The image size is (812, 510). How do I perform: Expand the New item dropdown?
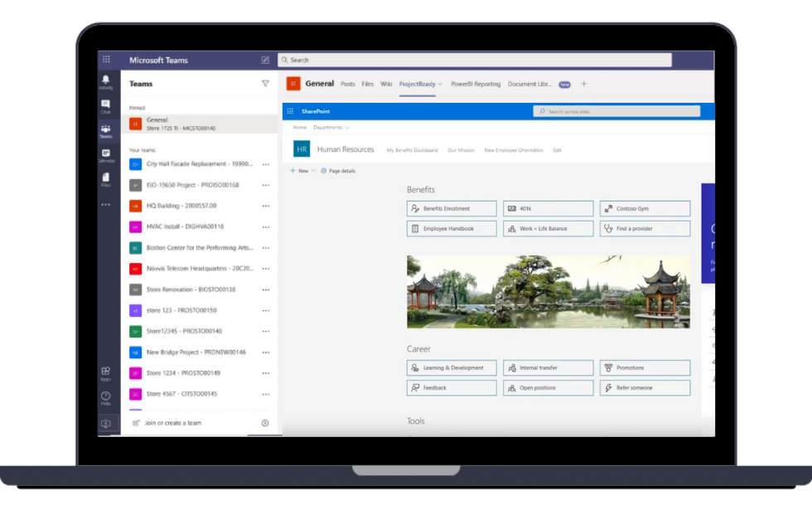313,171
